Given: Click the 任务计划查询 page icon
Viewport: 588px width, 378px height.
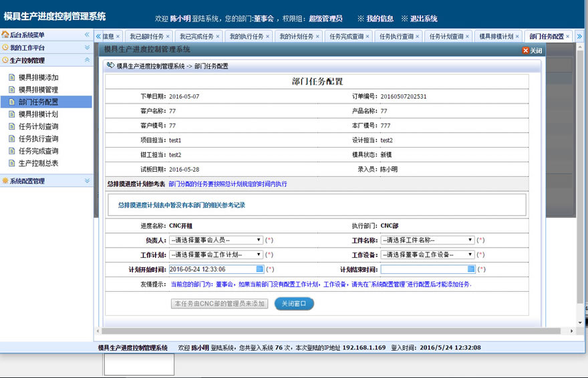Looking at the screenshot, I should [11, 127].
